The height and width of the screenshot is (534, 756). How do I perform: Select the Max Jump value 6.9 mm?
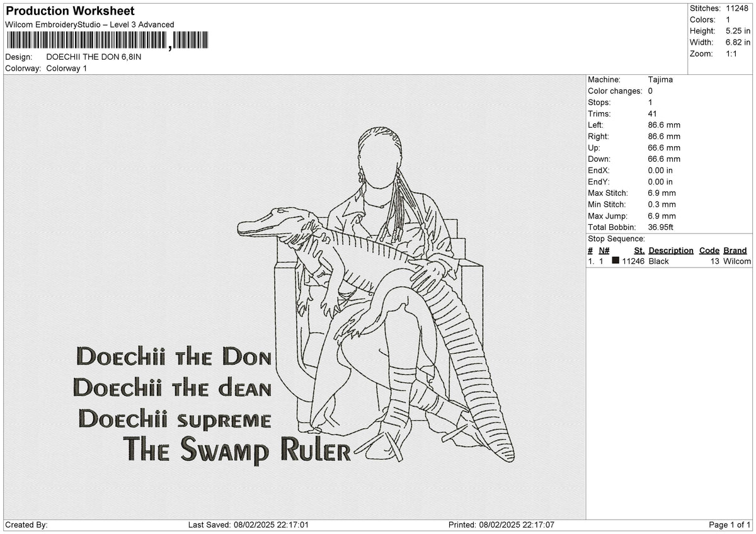661,216
